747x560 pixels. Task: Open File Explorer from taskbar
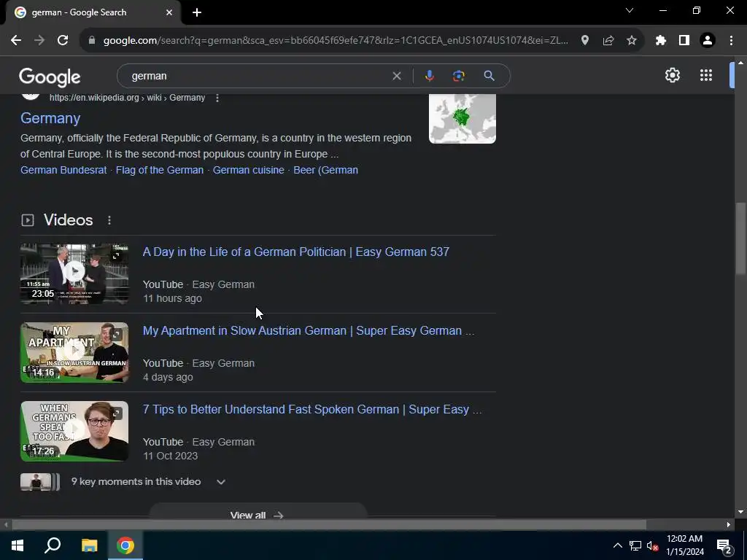89,545
